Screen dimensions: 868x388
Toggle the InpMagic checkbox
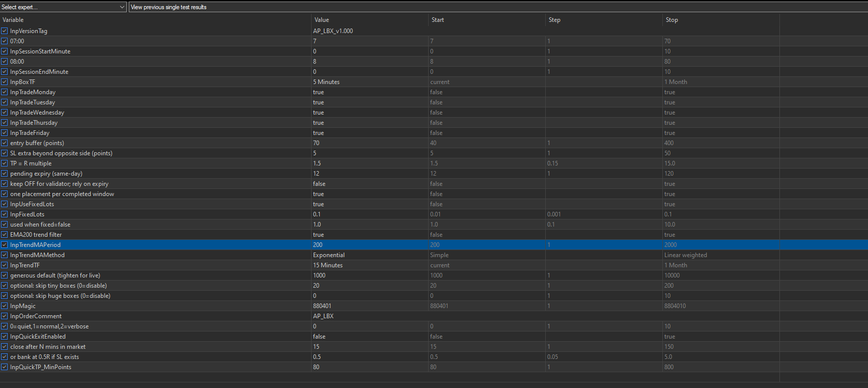click(x=5, y=306)
